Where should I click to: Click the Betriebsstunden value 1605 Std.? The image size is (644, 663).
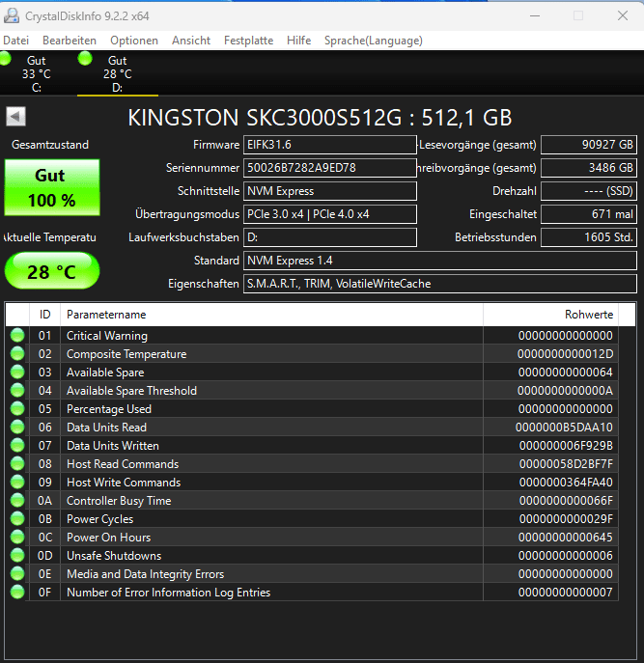click(589, 237)
